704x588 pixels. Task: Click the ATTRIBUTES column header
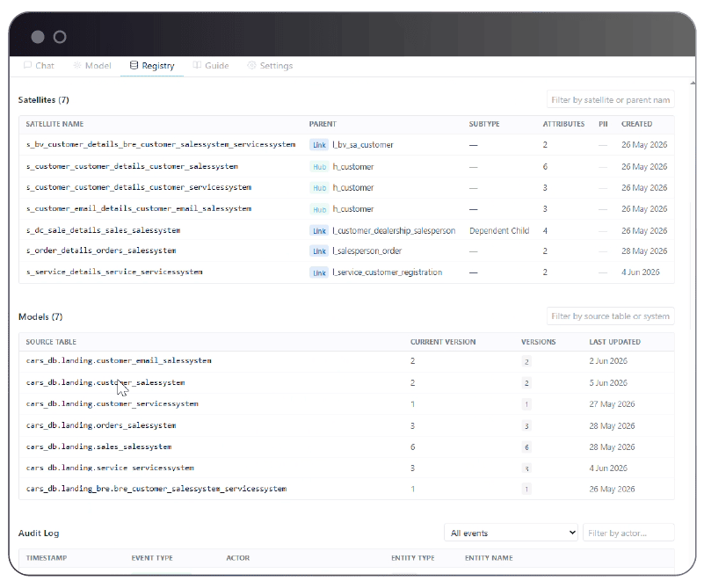coord(563,124)
